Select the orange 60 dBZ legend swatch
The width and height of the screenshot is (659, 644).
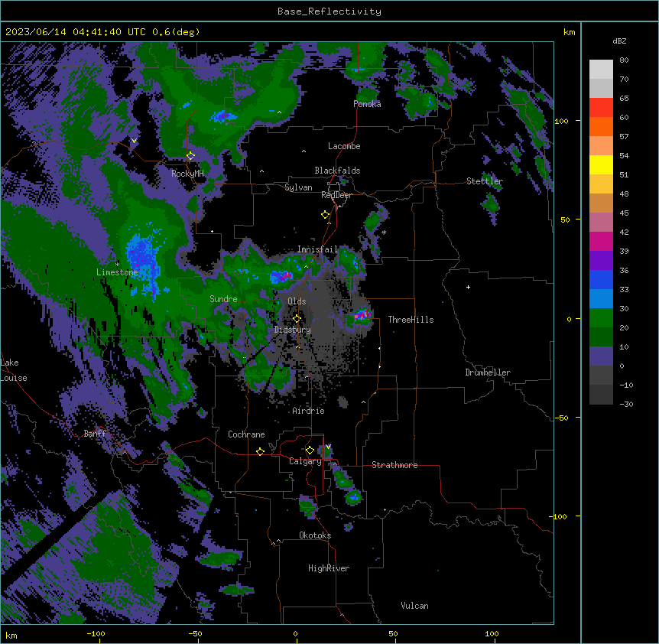point(601,126)
